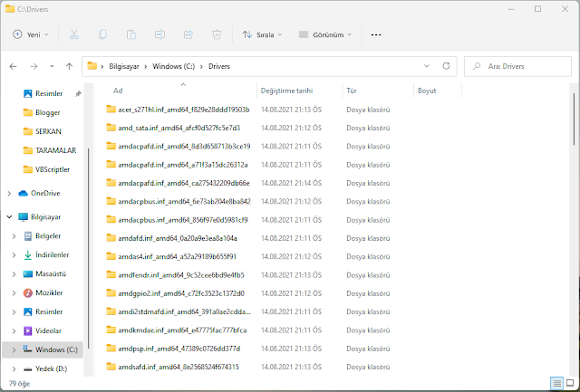580x392 pixels.
Task: Open the Yeni new item dropdown
Action: point(30,34)
